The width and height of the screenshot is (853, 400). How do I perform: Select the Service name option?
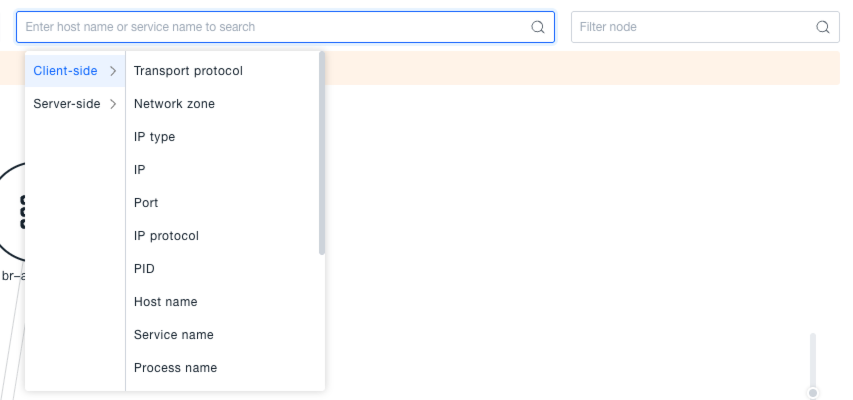(173, 335)
